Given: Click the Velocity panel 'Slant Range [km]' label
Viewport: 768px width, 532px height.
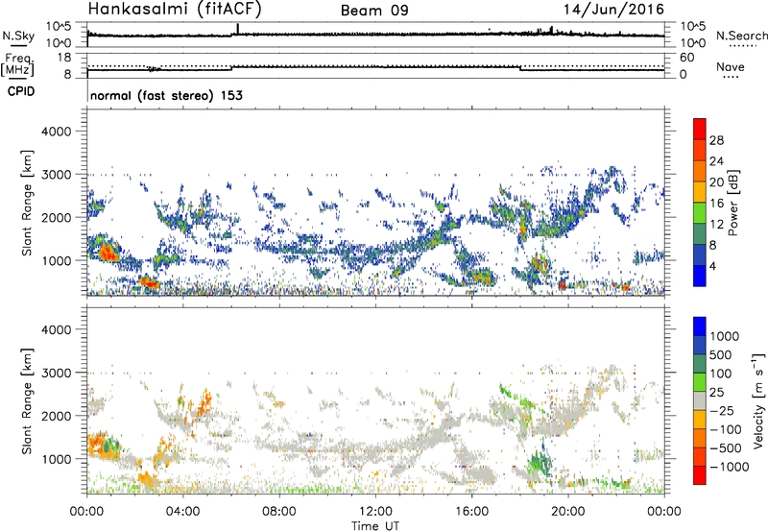Looking at the screenshot, I should point(27,400).
